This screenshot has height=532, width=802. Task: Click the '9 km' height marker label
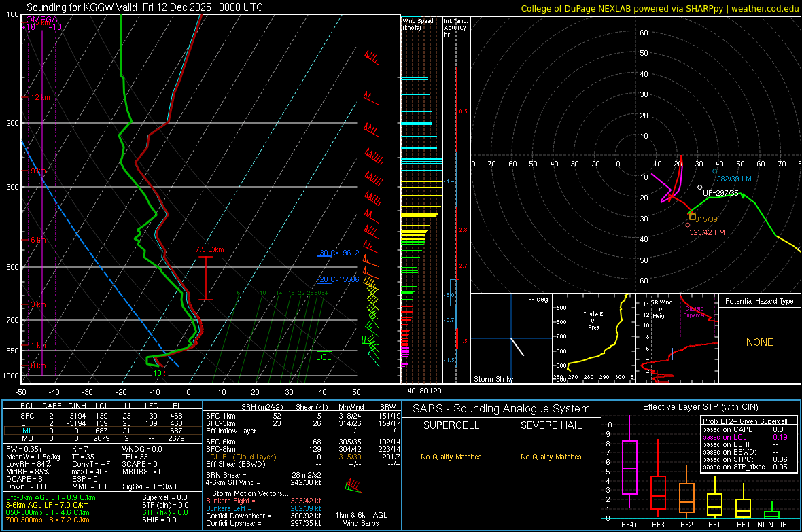tap(38, 171)
